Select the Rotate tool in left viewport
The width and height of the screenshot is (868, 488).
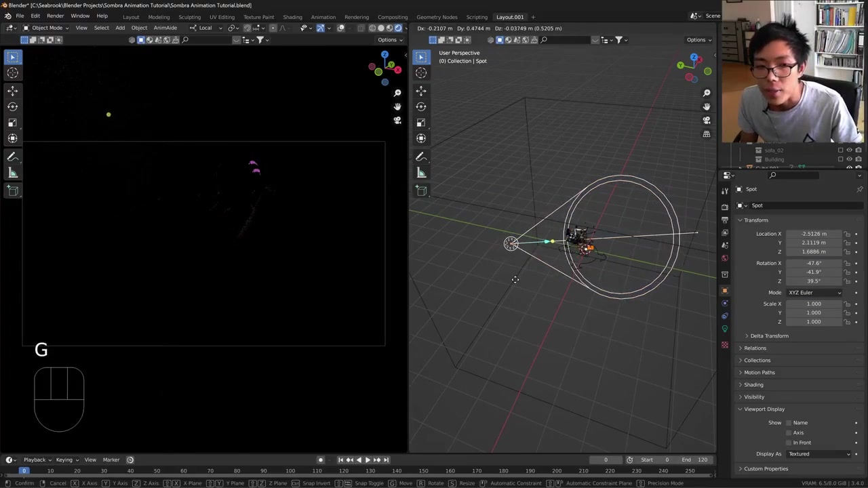click(12, 106)
